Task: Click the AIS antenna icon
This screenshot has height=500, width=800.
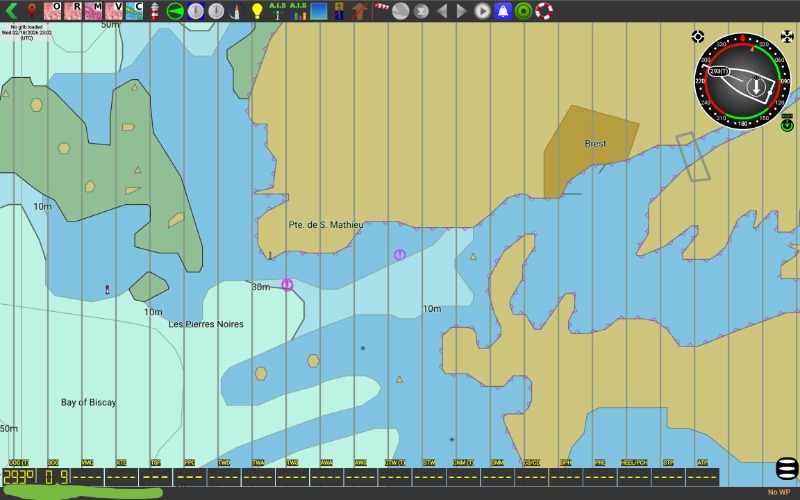Action: [277, 11]
